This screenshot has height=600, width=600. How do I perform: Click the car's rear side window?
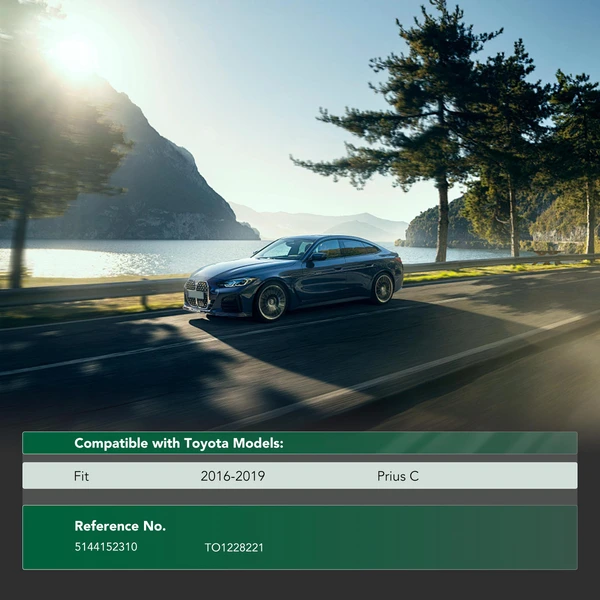point(360,247)
